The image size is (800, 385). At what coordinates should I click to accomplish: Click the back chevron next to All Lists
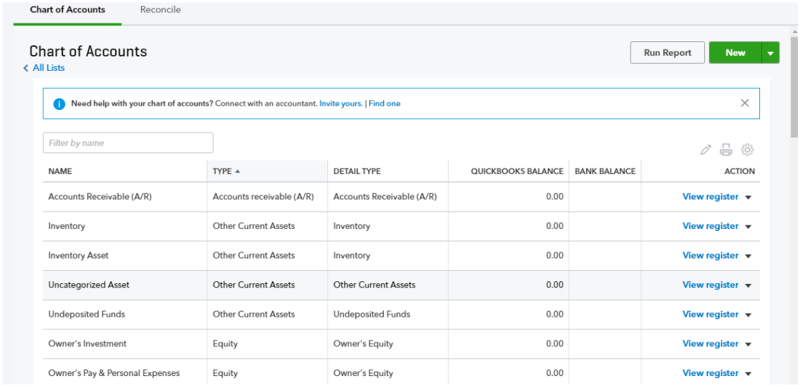click(26, 68)
